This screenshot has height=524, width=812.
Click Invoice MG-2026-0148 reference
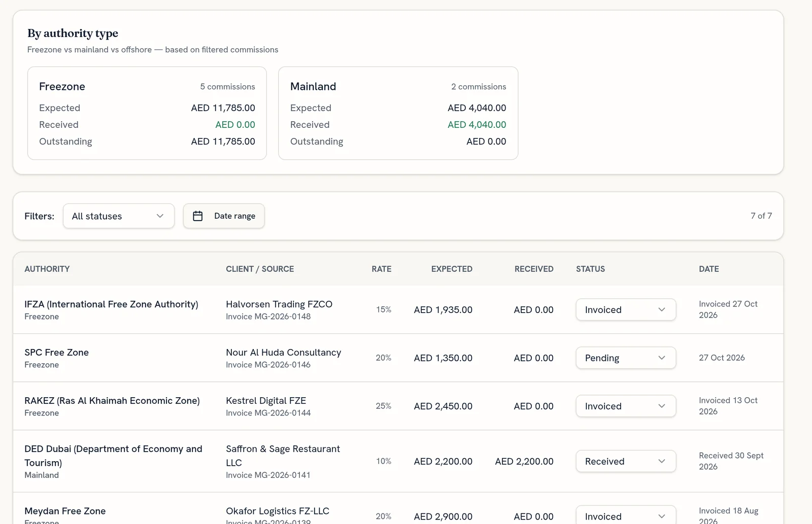coord(268,317)
